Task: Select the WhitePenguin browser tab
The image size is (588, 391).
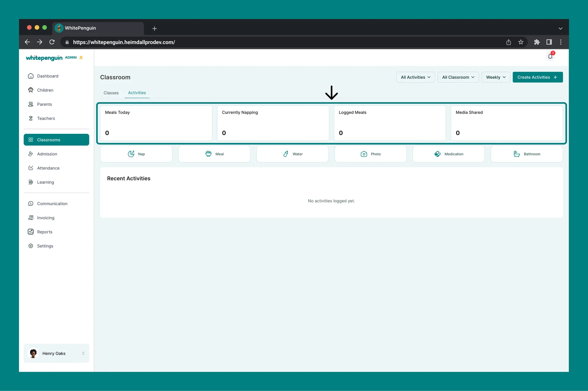Action: click(98, 28)
